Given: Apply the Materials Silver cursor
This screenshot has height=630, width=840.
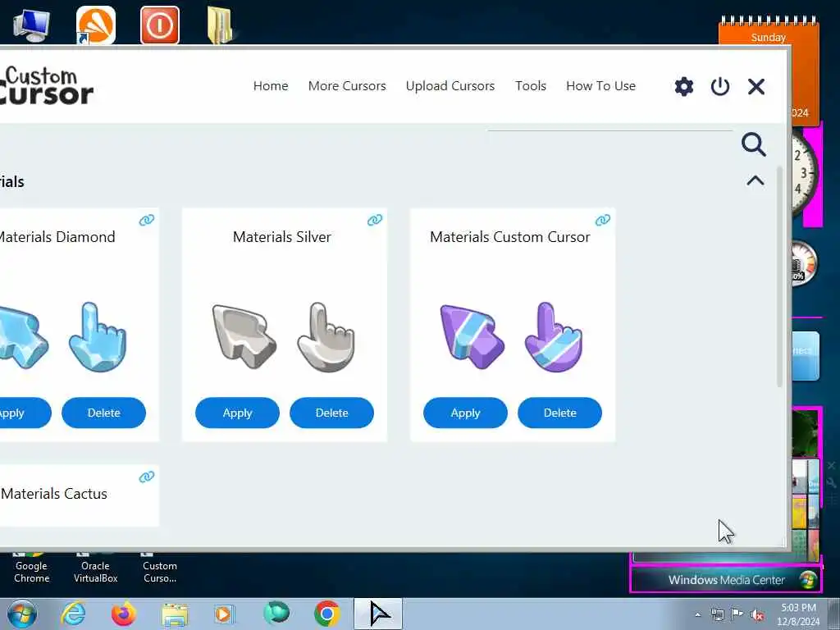Looking at the screenshot, I should (x=237, y=413).
